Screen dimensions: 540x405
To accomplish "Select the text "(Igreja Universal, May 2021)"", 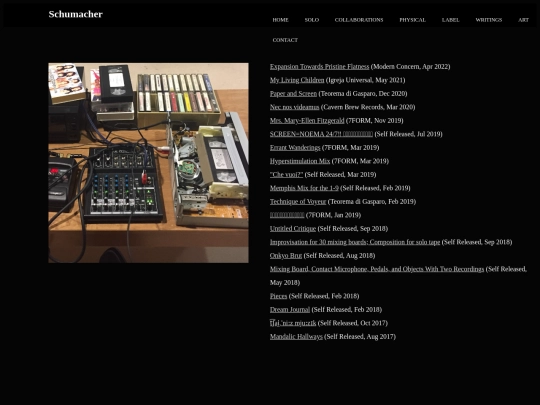I will click(365, 80).
